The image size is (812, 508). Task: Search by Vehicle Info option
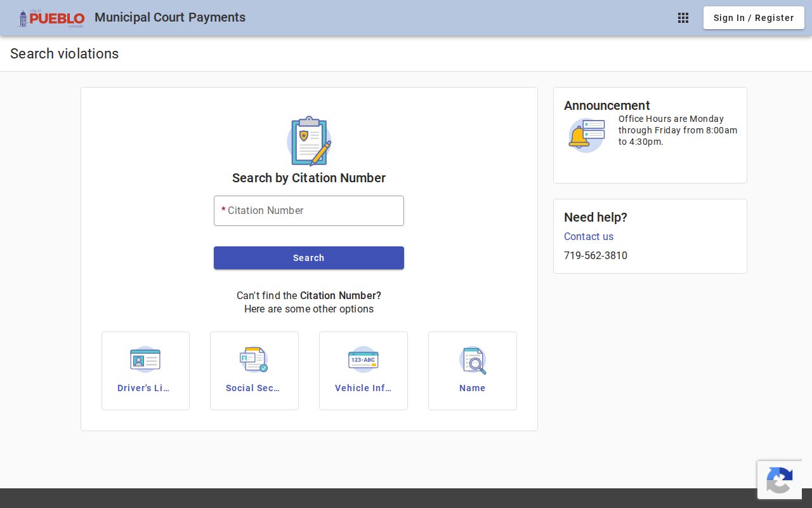(363, 371)
